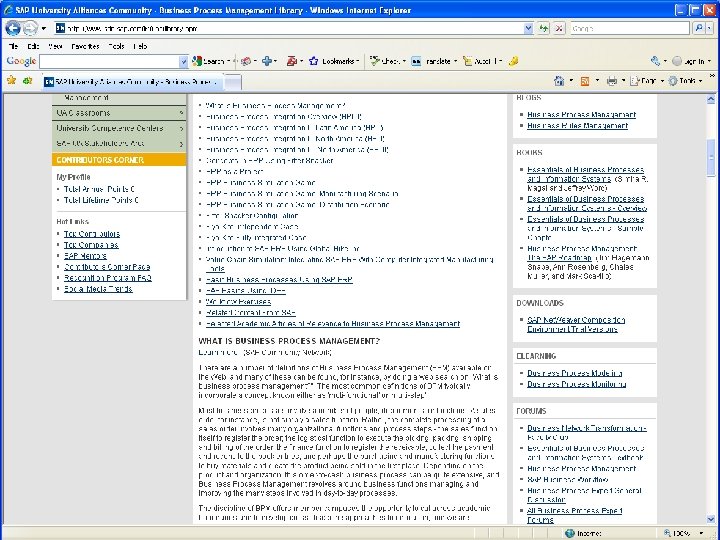Screen dimensions: 720x540
Task: Open recent pages dropdown next to Forward button
Action: pos(44,28)
